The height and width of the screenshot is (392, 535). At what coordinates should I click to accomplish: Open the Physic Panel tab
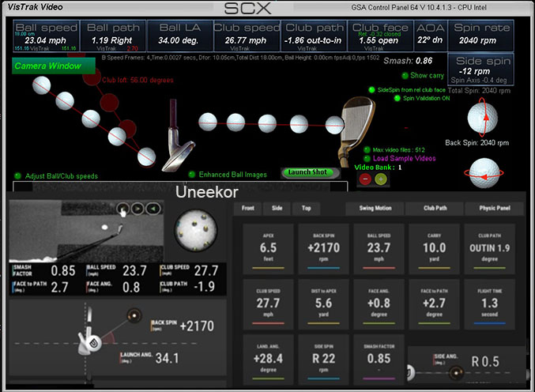coord(495,209)
